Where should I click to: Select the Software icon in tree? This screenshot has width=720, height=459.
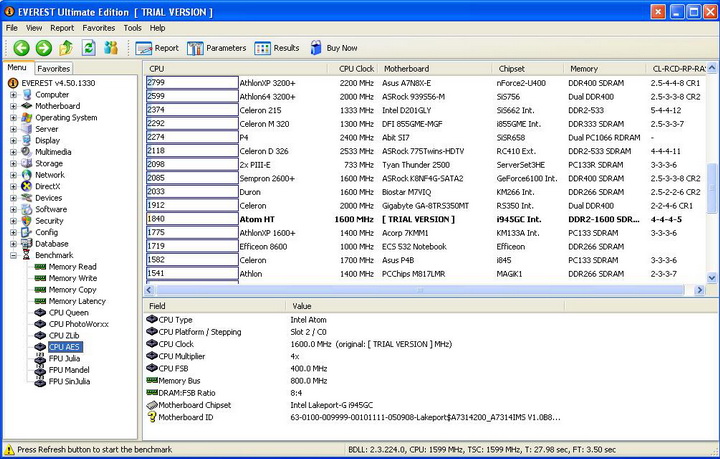coord(27,209)
